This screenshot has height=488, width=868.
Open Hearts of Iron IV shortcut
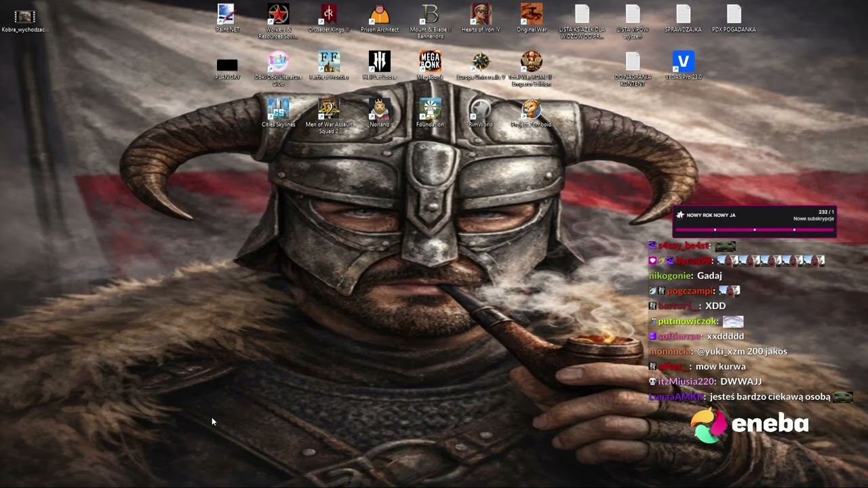click(481, 18)
